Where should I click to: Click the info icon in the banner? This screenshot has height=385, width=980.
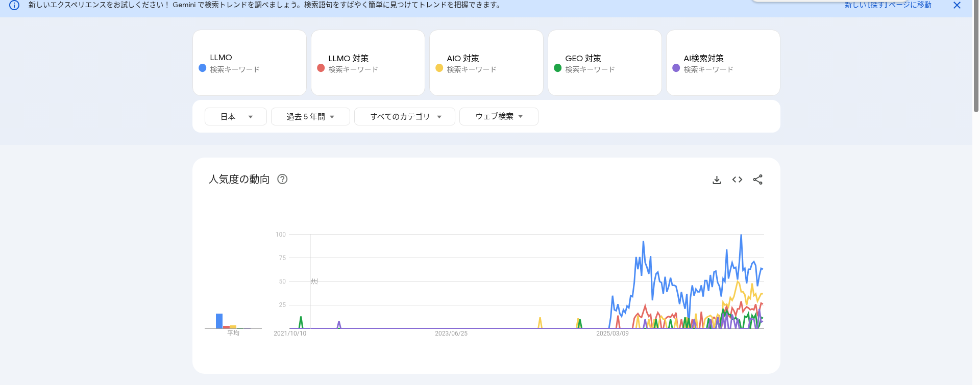coord(14,5)
